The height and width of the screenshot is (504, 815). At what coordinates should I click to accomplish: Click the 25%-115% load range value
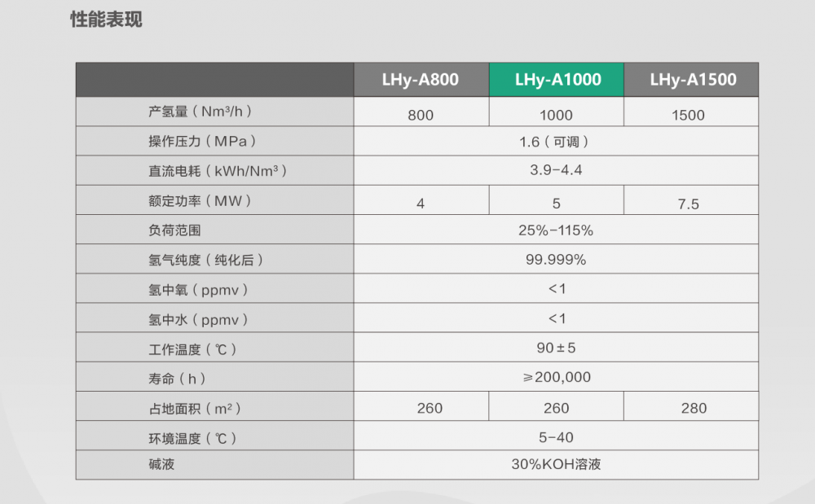coord(556,230)
